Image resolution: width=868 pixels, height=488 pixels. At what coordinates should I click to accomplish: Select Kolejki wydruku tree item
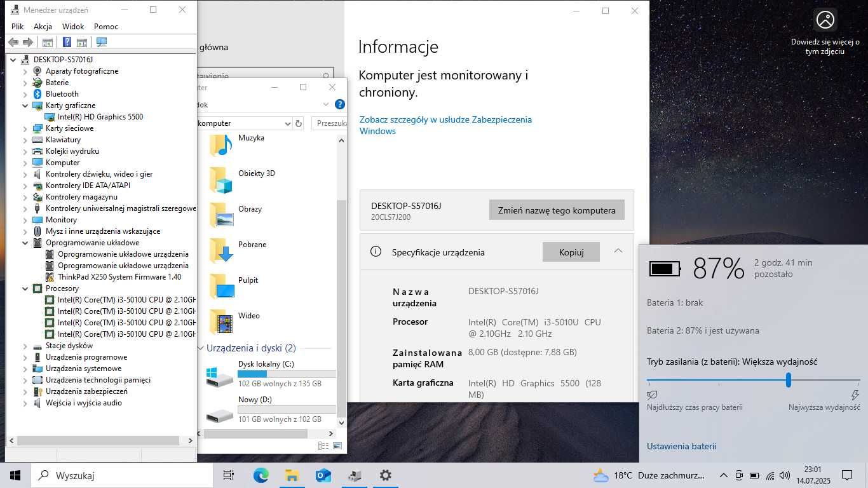(x=72, y=151)
